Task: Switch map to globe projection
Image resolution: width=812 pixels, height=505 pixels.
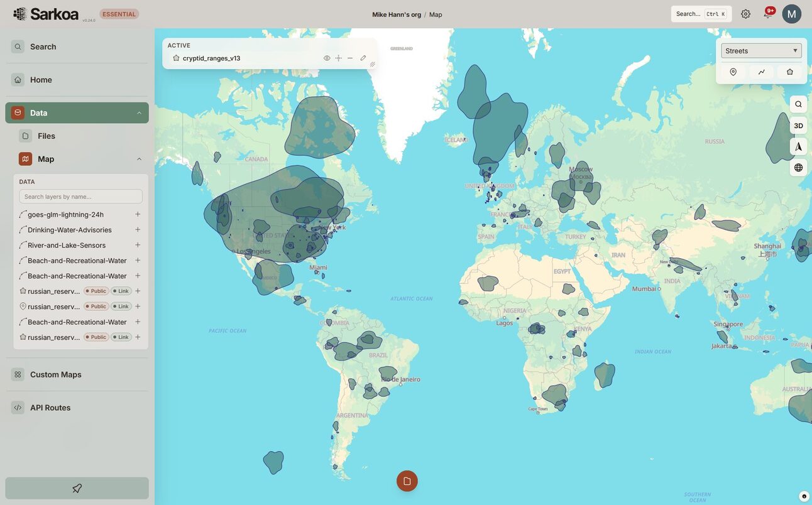Action: [798, 168]
